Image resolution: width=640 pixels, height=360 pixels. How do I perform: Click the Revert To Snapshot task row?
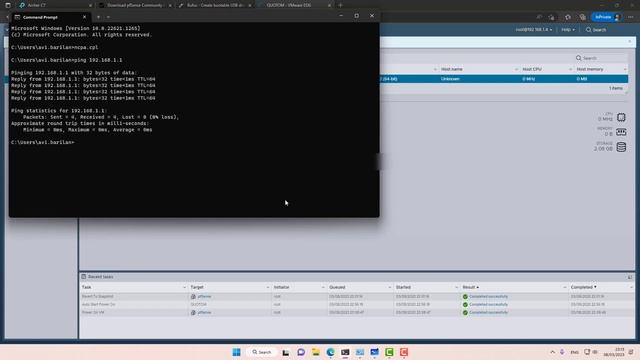[357, 296]
